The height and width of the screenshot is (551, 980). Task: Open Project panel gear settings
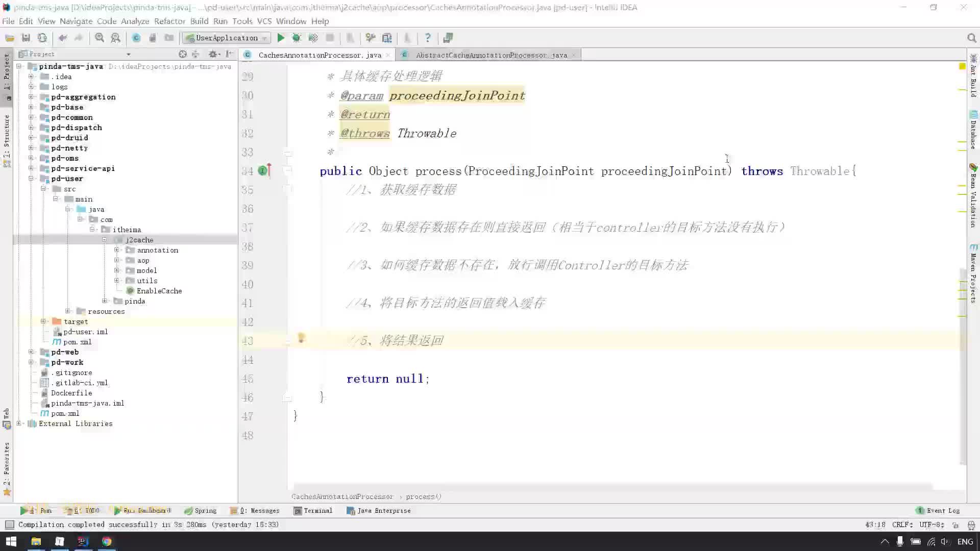click(x=213, y=54)
